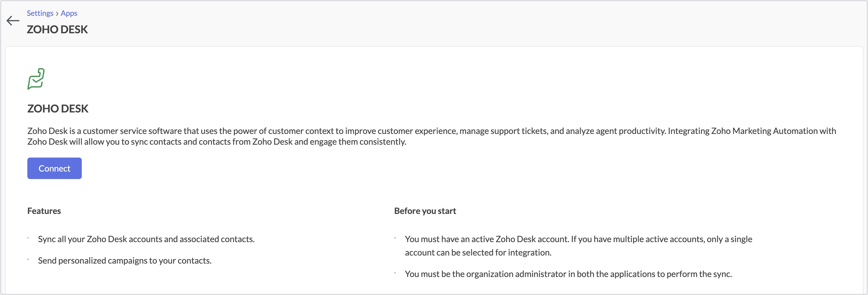Click the Features heading

tap(44, 211)
